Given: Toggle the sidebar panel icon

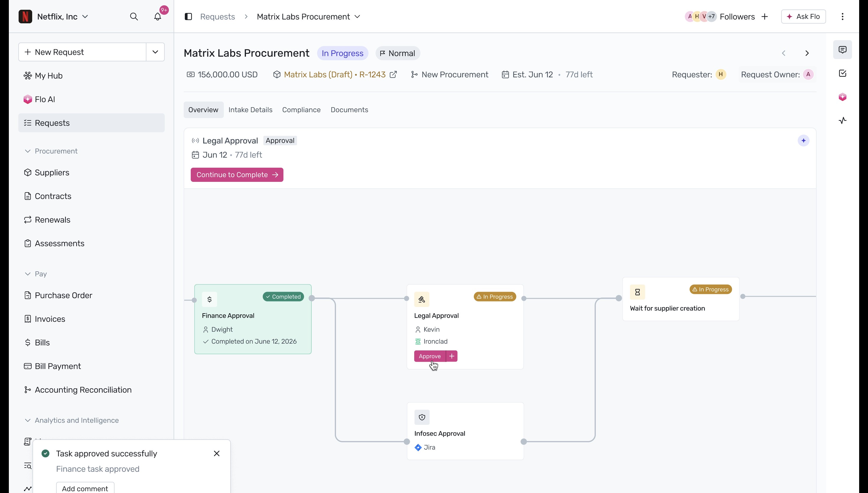Looking at the screenshot, I should click(189, 17).
